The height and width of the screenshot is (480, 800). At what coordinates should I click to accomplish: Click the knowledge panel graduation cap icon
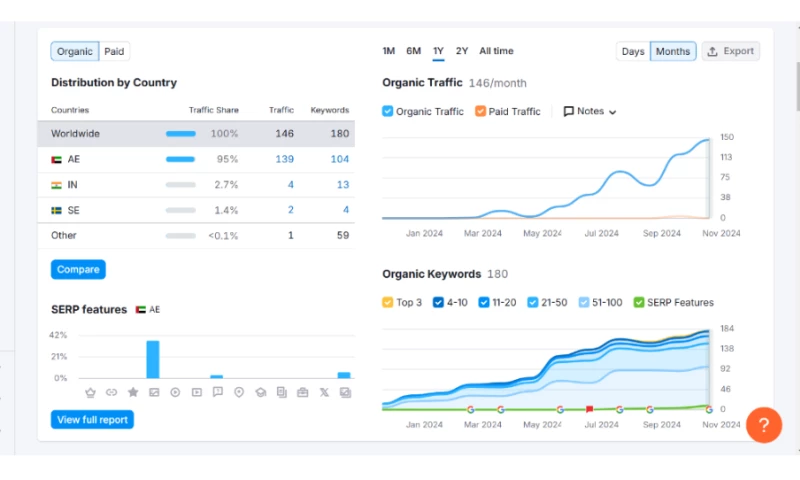pos(260,393)
